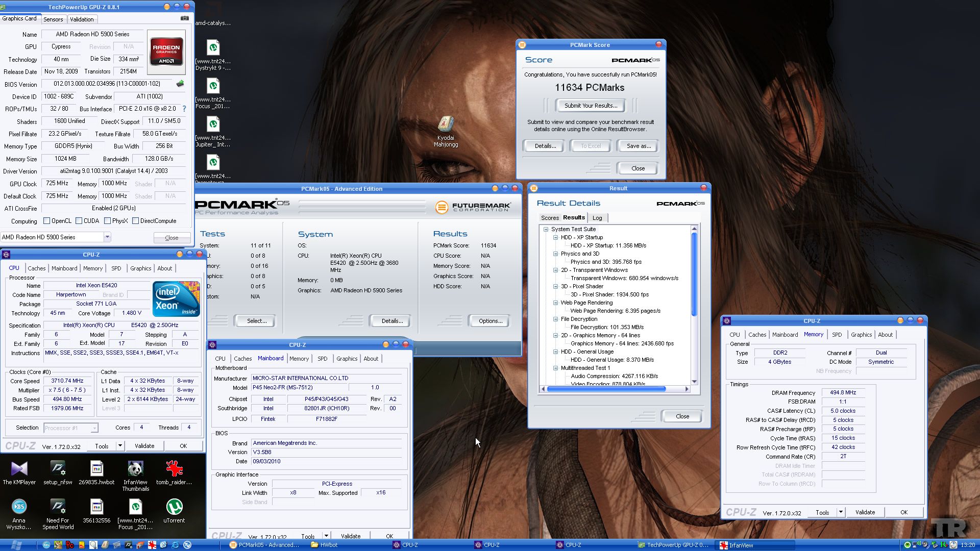This screenshot has height=551, width=980.
Task: Open the setup_nfsw desktop icon
Action: 58,472
